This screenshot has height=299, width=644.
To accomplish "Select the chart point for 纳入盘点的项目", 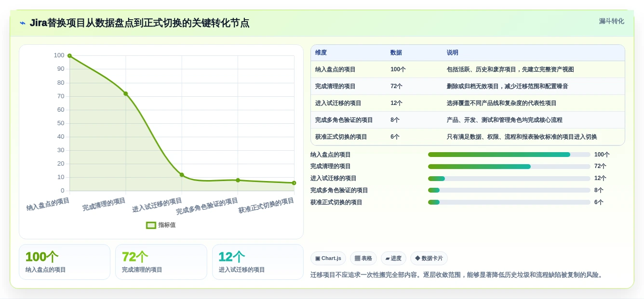I will [69, 56].
